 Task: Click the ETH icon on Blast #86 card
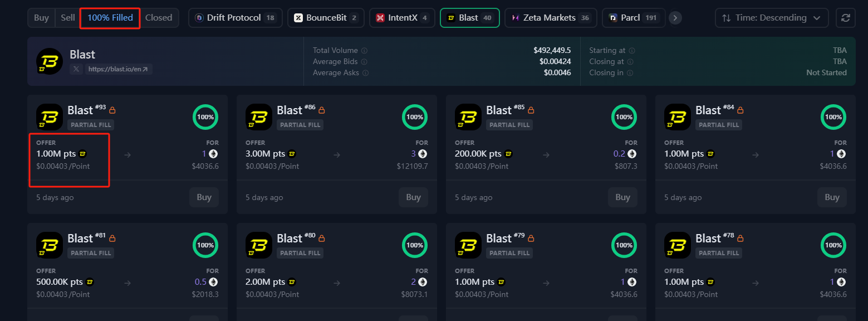(x=423, y=154)
